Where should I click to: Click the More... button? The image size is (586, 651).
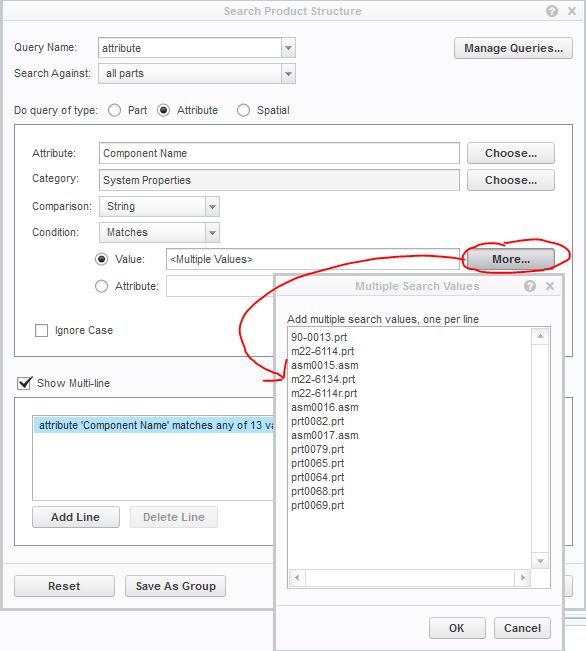tap(511, 259)
